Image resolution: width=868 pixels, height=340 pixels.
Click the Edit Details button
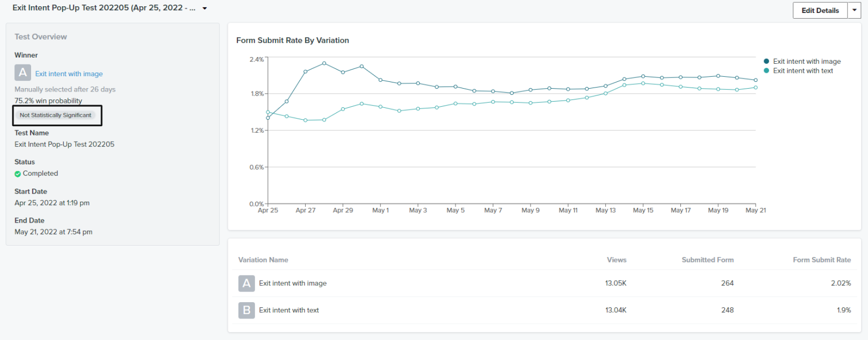coord(820,10)
